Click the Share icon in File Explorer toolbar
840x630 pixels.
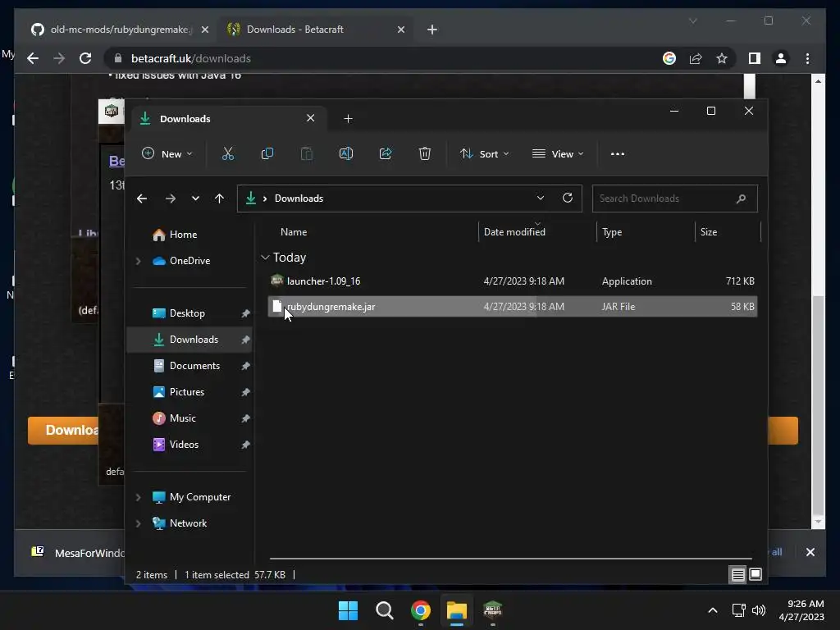(386, 153)
